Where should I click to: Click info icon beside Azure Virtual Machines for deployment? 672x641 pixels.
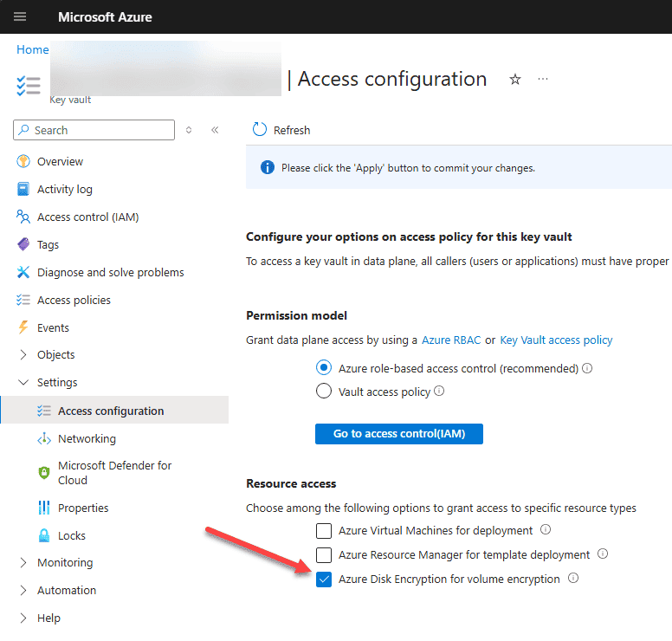(x=546, y=529)
